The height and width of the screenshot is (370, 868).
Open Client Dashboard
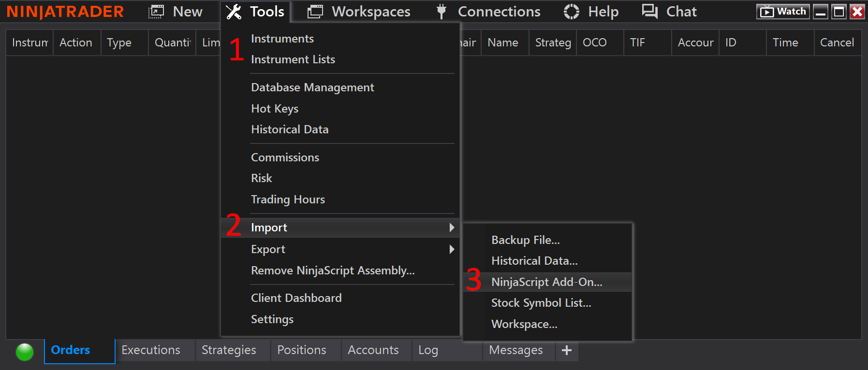[296, 298]
